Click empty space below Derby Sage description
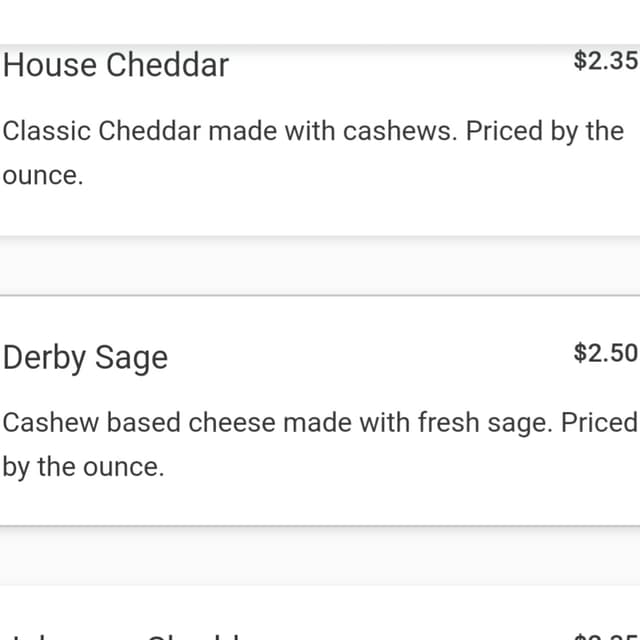Screen dimensions: 640x640 320,504
